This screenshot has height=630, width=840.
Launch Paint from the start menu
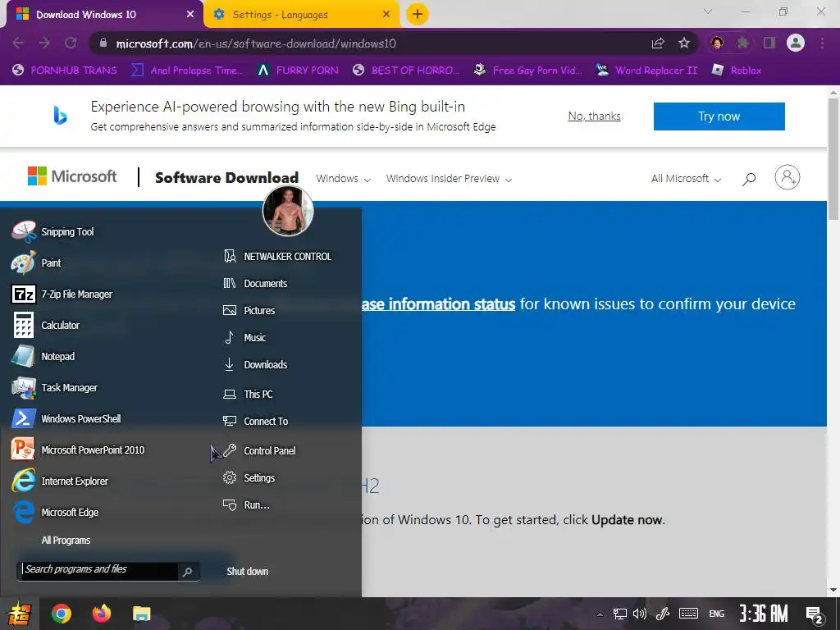[x=36, y=263]
